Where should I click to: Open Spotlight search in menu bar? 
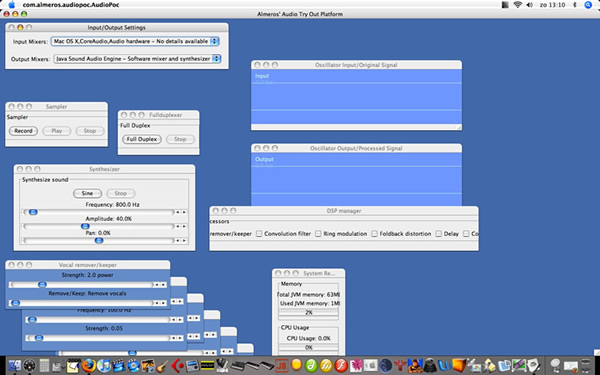[x=588, y=5]
